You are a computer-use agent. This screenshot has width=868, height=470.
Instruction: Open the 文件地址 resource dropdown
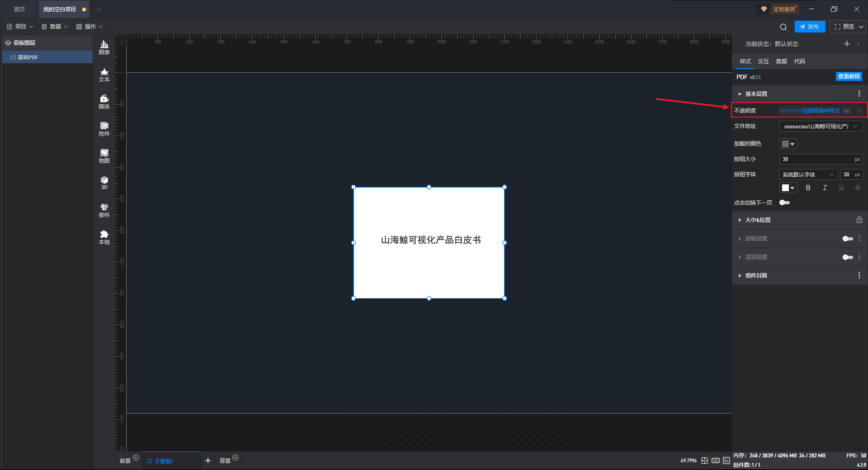tap(821, 126)
